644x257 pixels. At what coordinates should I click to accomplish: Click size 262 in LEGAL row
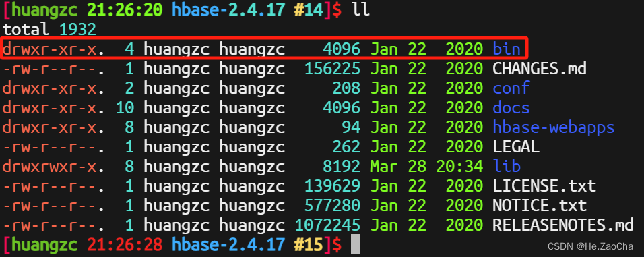tap(346, 147)
